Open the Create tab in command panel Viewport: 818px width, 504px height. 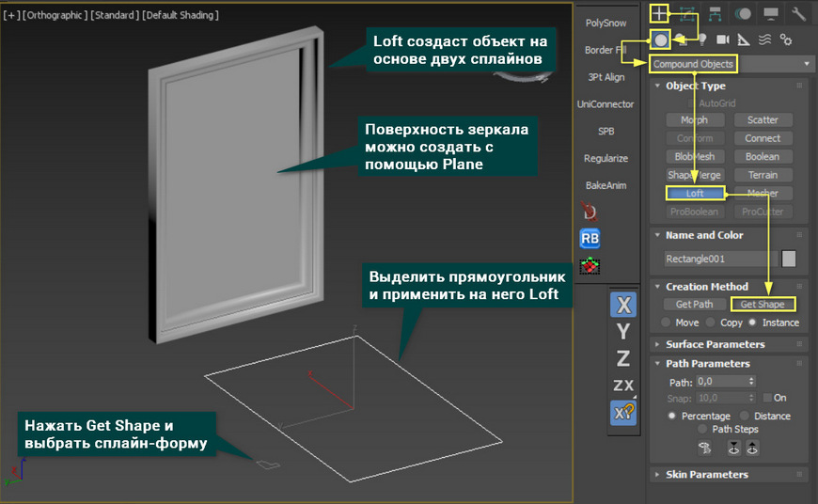(x=659, y=13)
